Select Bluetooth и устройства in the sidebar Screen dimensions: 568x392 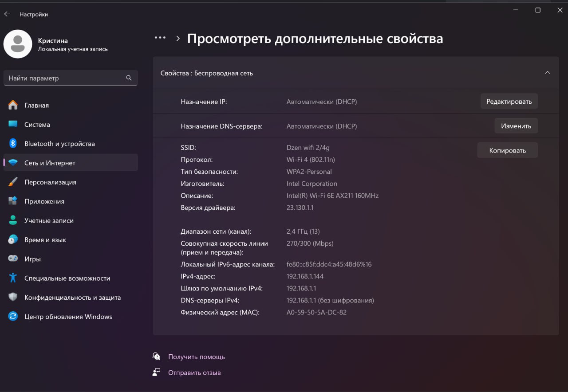[x=59, y=144]
